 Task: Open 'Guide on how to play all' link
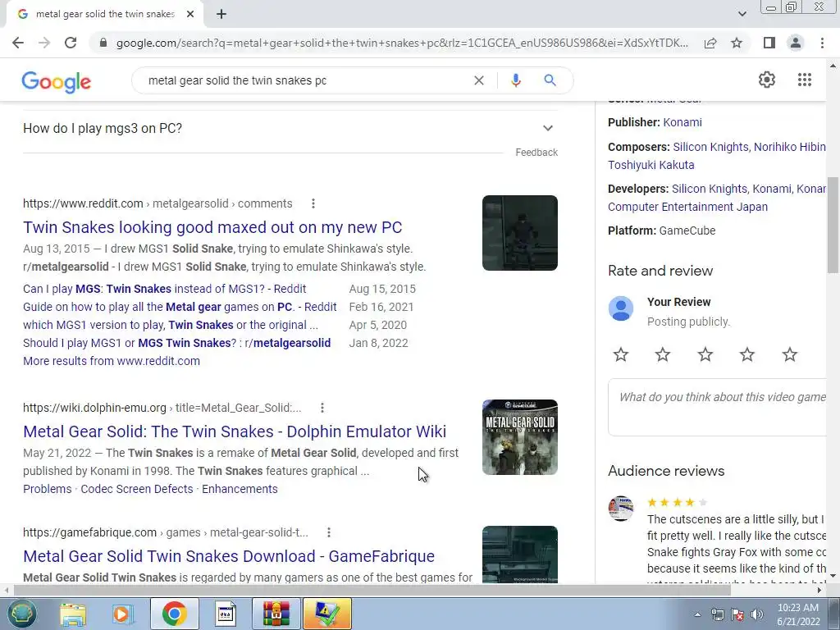click(180, 307)
